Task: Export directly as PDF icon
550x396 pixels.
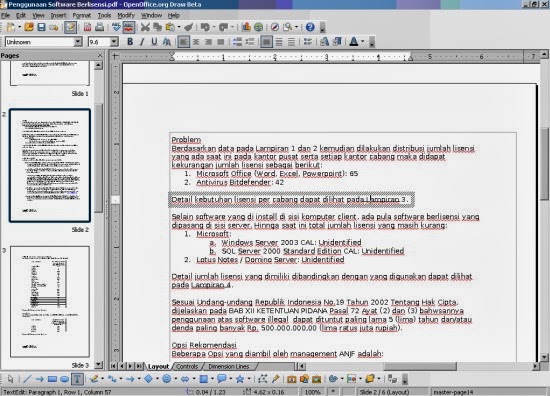Action: [87, 27]
